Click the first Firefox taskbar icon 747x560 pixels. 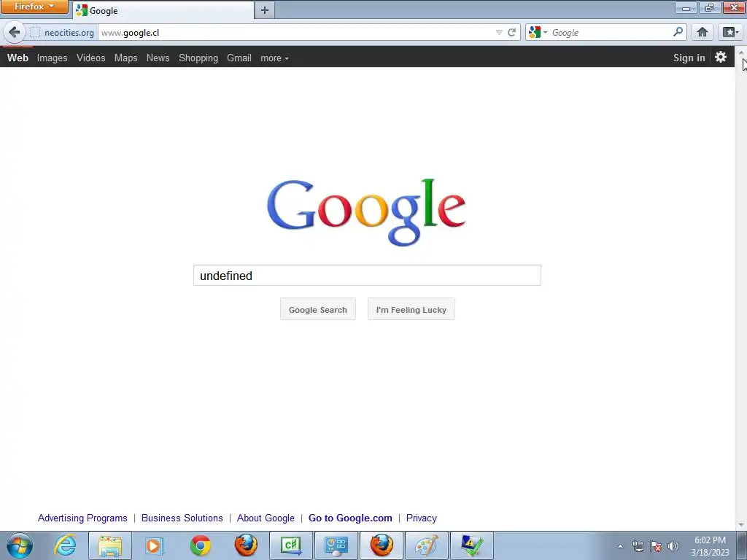click(x=245, y=545)
